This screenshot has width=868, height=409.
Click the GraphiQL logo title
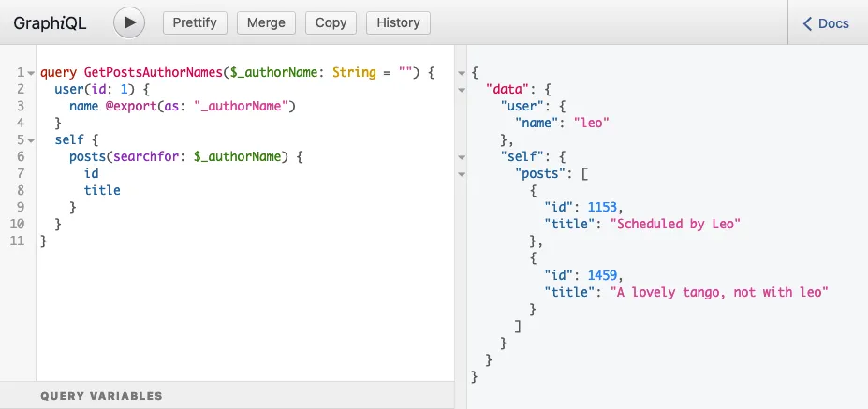(50, 23)
